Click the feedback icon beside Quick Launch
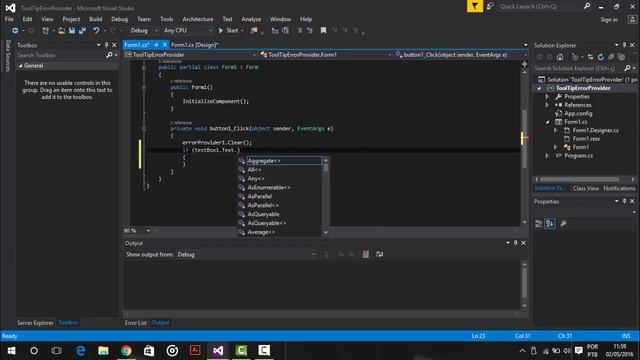The image size is (640, 360). 490,6
